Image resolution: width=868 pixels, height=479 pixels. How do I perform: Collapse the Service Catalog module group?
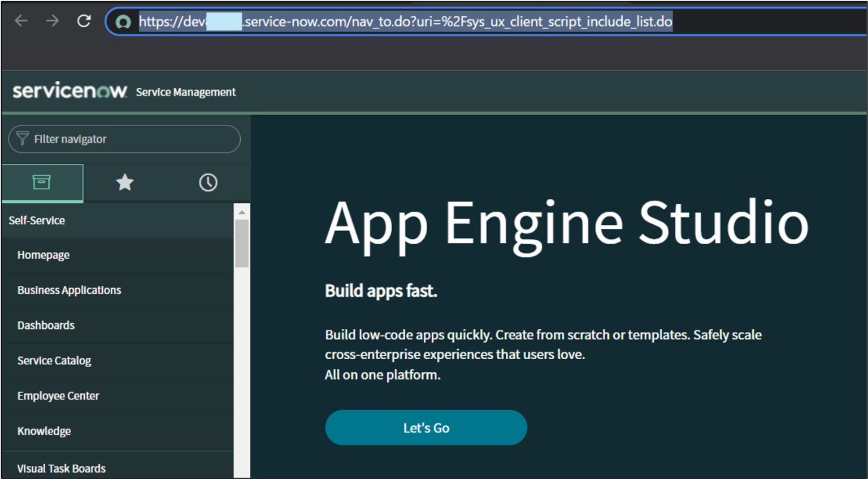click(54, 360)
